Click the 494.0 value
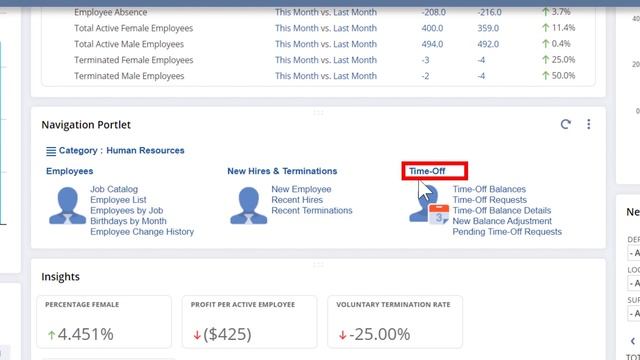Image resolution: width=640 pixels, height=360 pixels. click(432, 44)
